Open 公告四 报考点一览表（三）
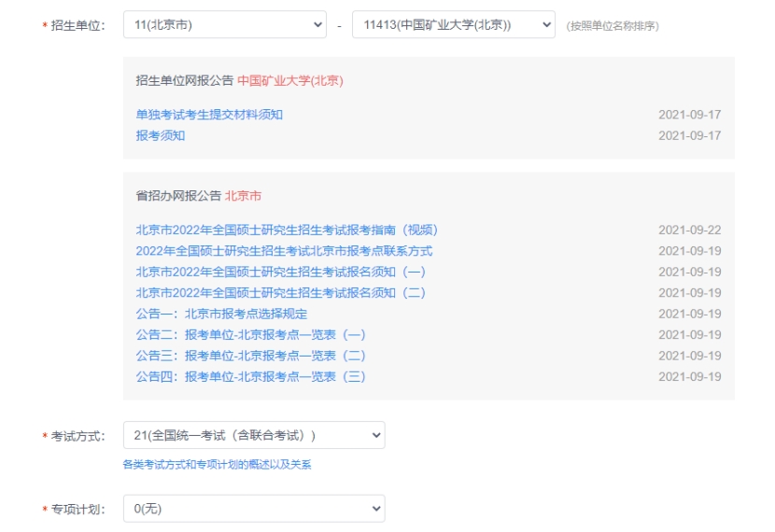 (x=250, y=377)
